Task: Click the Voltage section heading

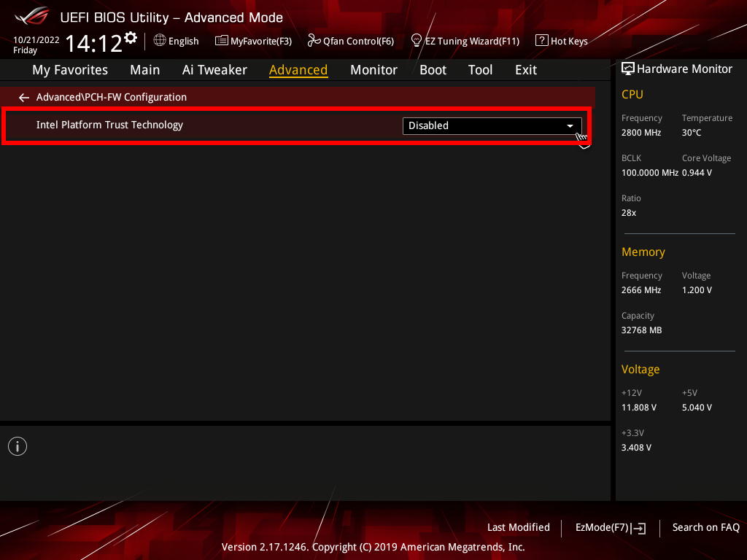Action: 640,370
